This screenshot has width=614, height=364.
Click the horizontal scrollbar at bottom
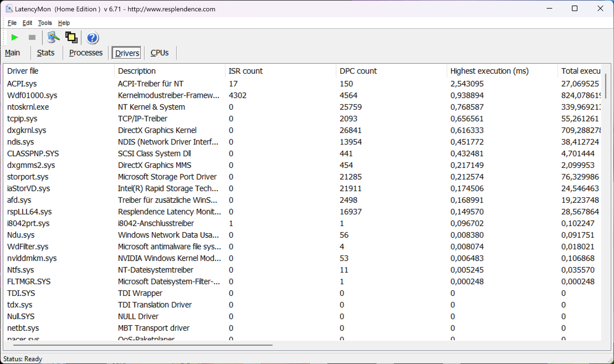coord(143,345)
